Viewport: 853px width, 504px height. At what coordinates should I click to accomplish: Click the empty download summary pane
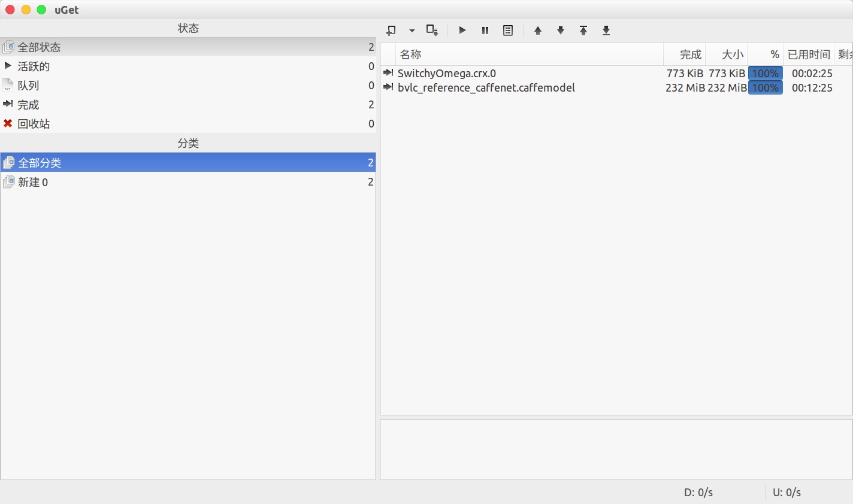tap(616, 449)
